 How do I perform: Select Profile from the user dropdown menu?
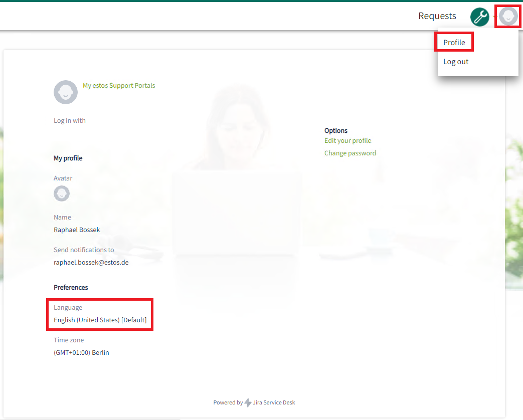[x=454, y=43]
